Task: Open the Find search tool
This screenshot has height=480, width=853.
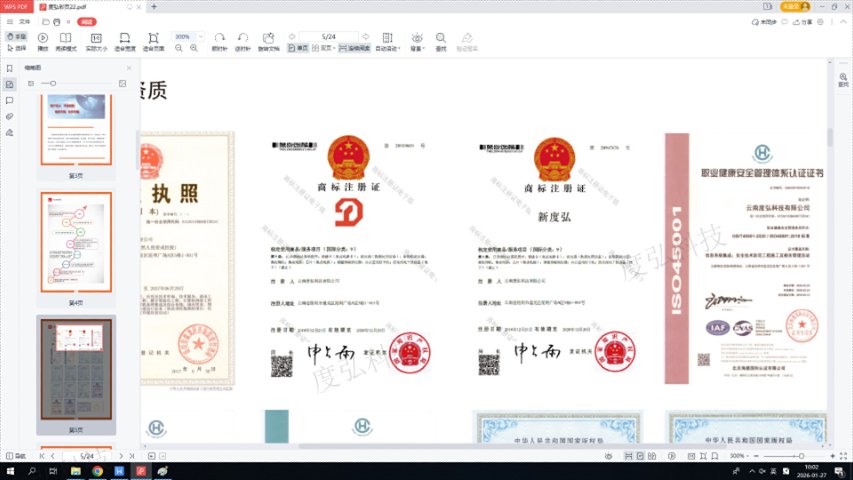Action: 441,41
